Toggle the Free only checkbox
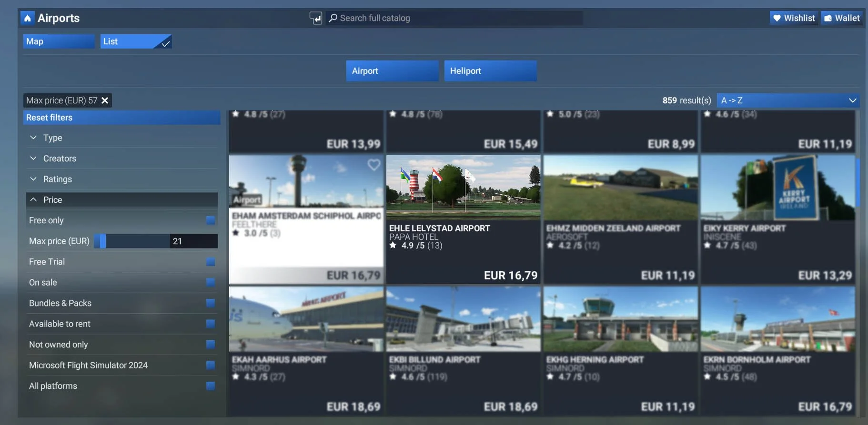This screenshot has height=425, width=868. point(210,220)
